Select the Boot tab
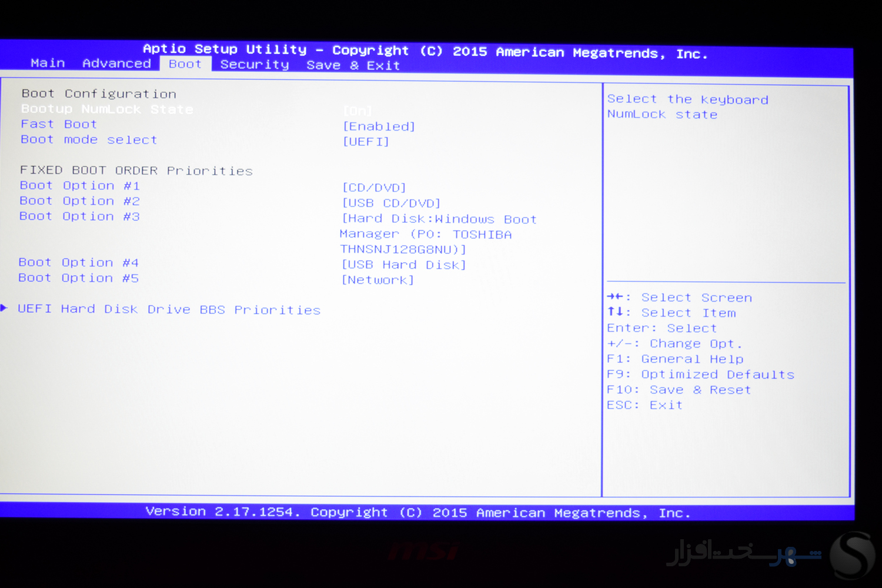 185,64
